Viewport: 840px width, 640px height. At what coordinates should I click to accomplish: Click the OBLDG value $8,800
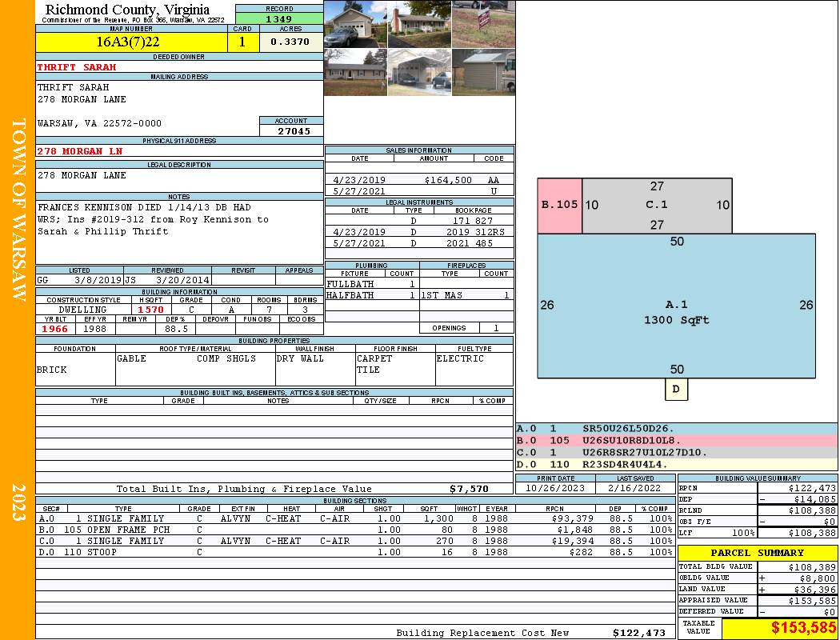[x=818, y=578]
